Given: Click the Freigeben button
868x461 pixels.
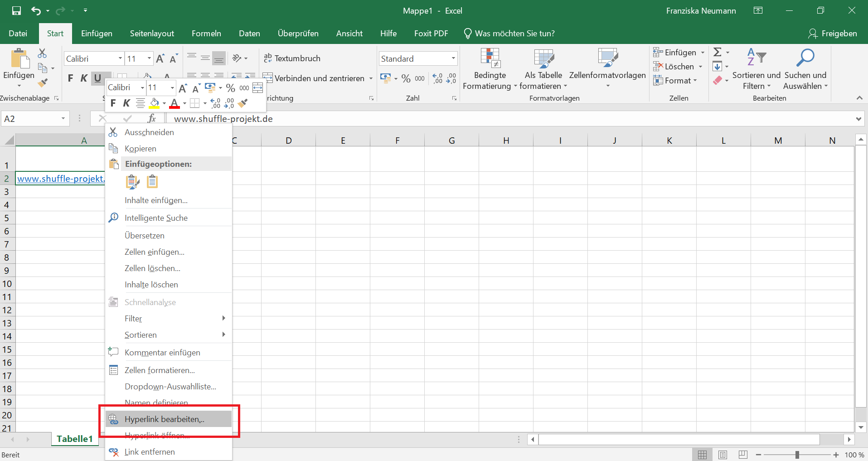Looking at the screenshot, I should pyautogui.click(x=833, y=33).
